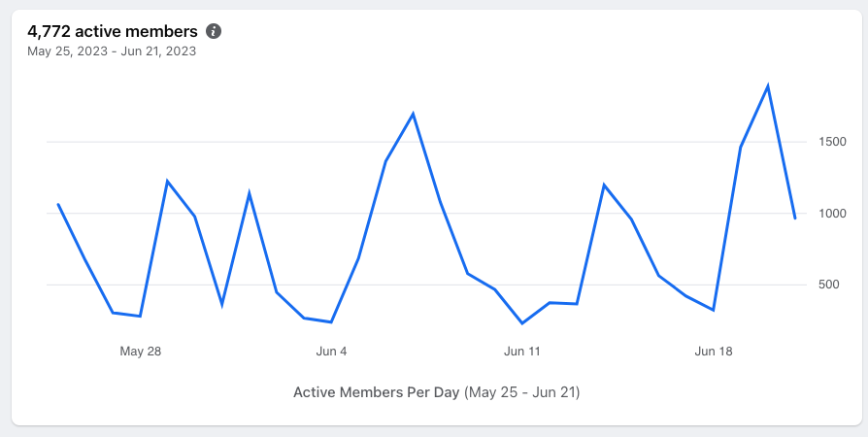This screenshot has height=437, width=868.
Task: Click the peak between Jun 11 and Jun 18
Action: [x=604, y=185]
